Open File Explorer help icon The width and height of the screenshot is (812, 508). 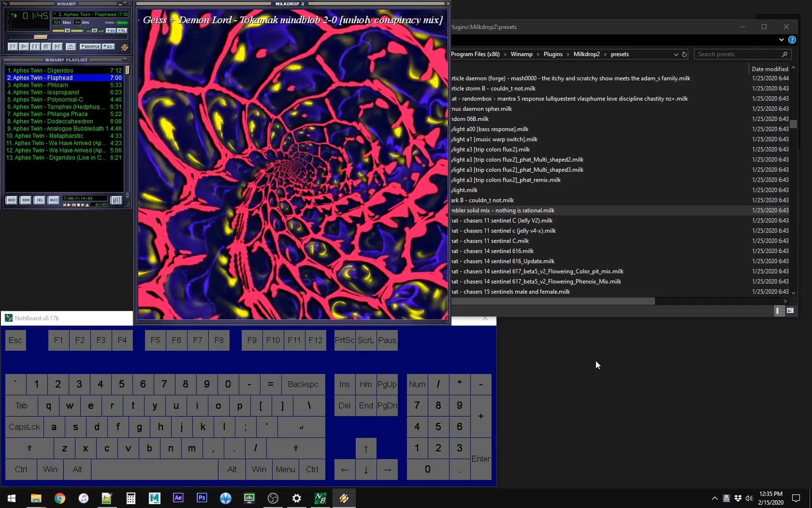click(792, 40)
